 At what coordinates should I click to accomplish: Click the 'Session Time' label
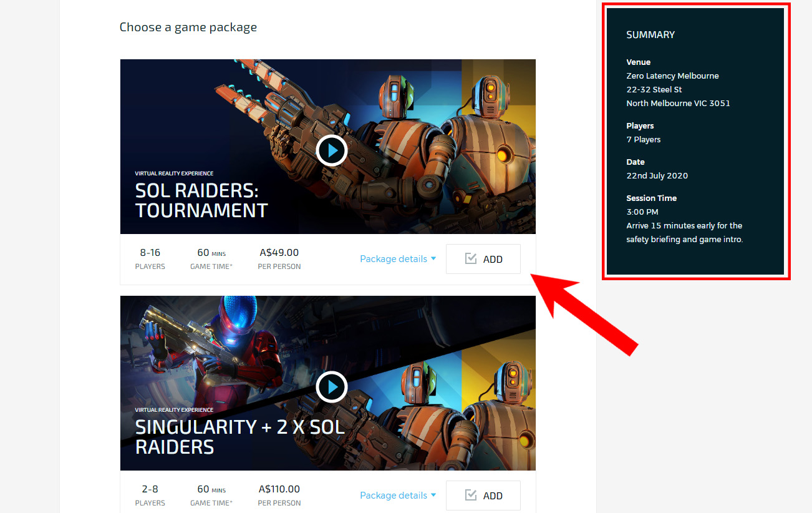[x=652, y=198]
